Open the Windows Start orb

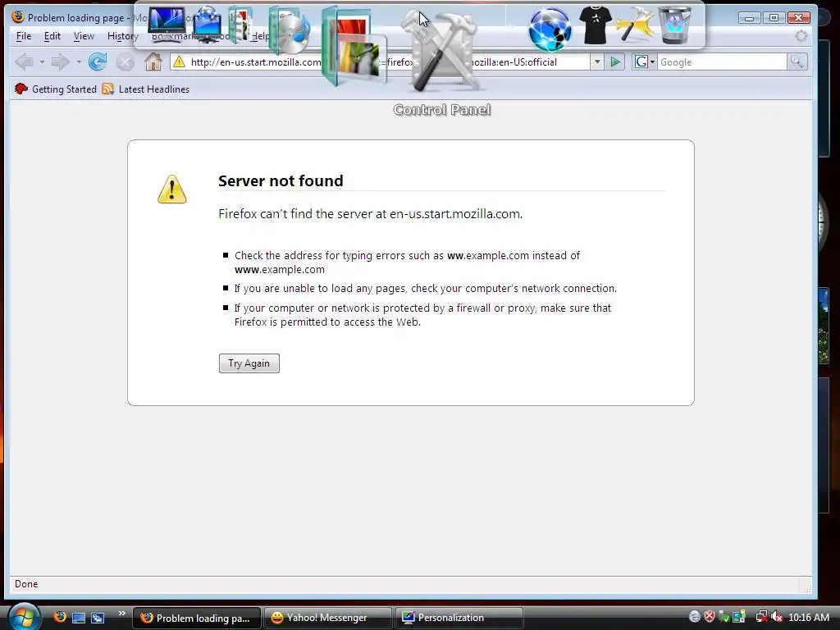23,617
